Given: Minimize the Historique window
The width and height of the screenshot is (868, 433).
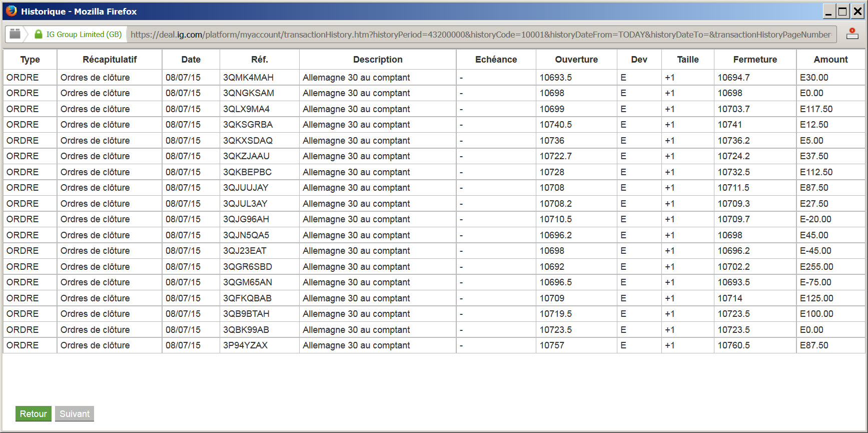Looking at the screenshot, I should click(828, 12).
